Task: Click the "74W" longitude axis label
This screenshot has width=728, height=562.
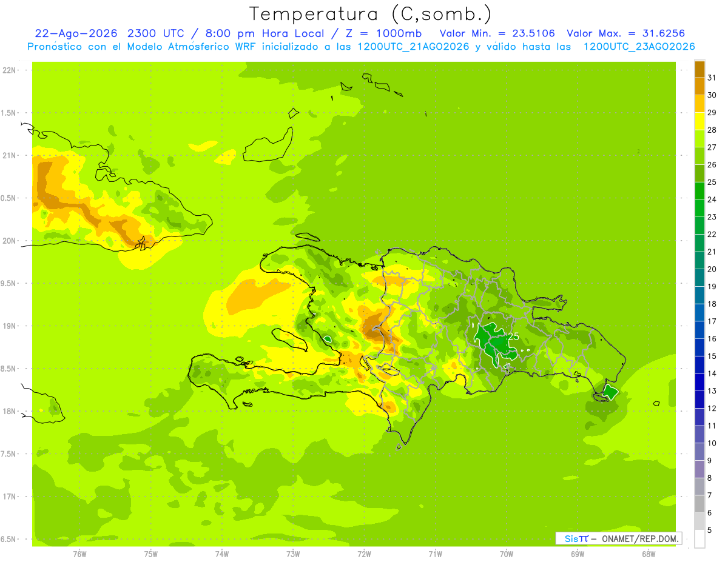Action: [222, 555]
